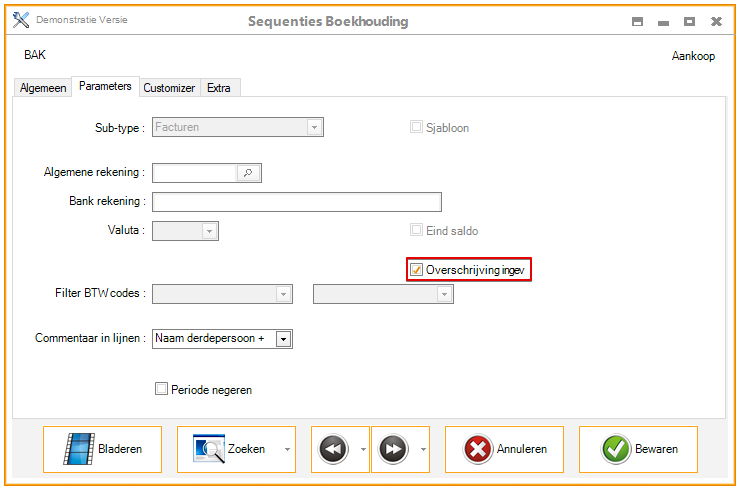Click the rewind previous record arrow

coord(334,450)
